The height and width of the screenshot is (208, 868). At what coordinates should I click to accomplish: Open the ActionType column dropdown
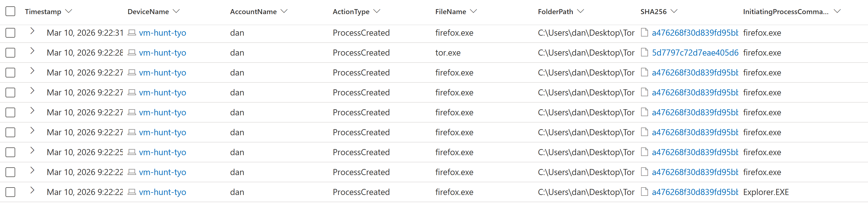[x=377, y=11]
